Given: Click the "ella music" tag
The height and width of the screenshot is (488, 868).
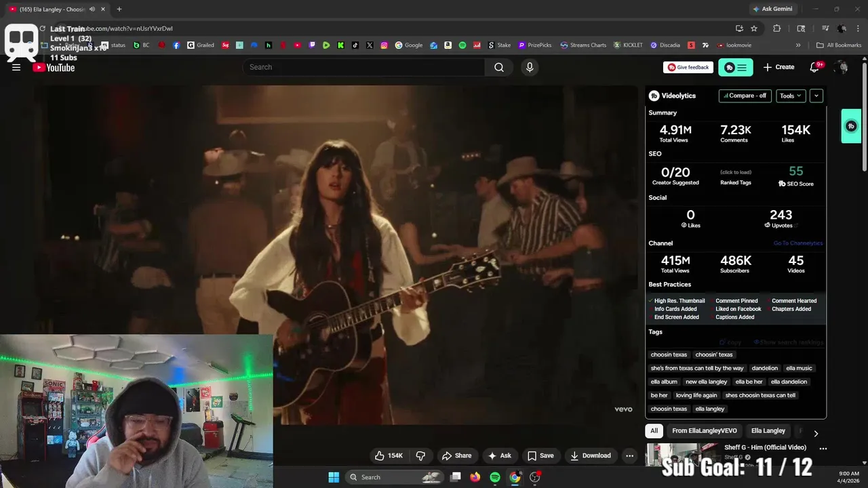Looking at the screenshot, I should click(x=799, y=368).
